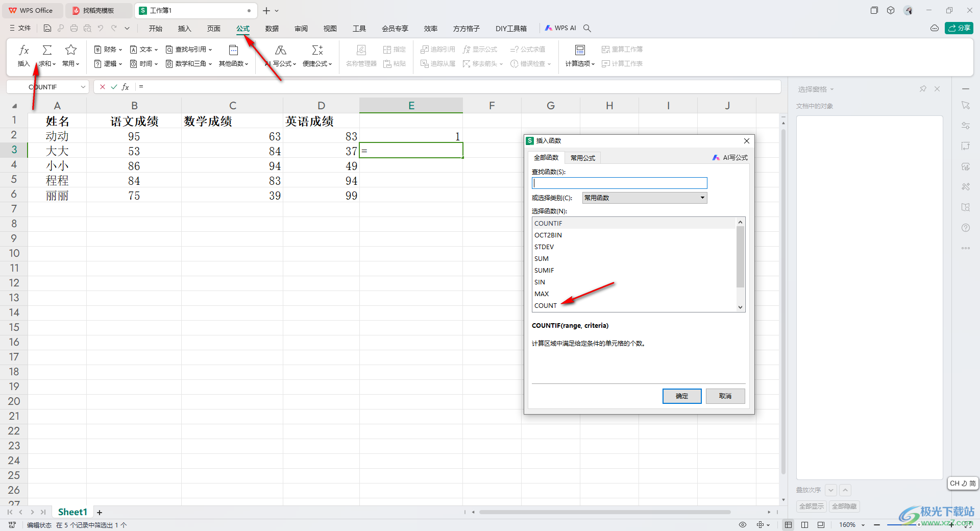Click the 分享 share button
The height and width of the screenshot is (531, 980).
coord(959,28)
